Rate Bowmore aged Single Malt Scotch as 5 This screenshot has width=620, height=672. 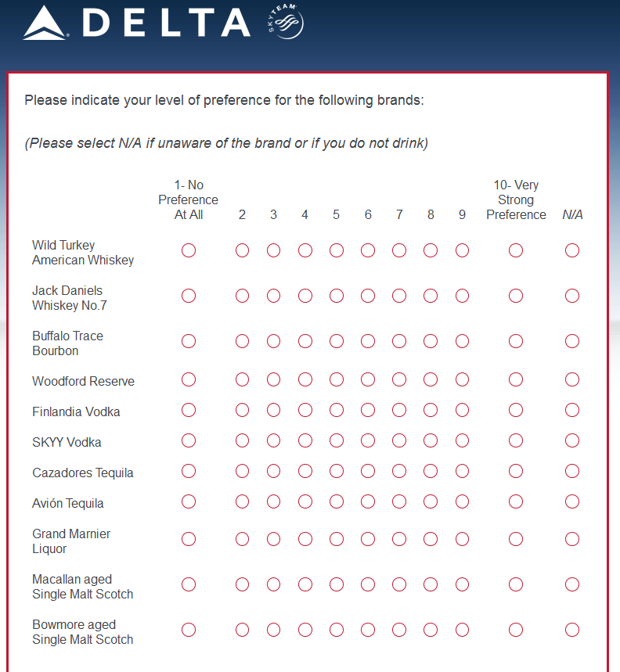point(337,630)
